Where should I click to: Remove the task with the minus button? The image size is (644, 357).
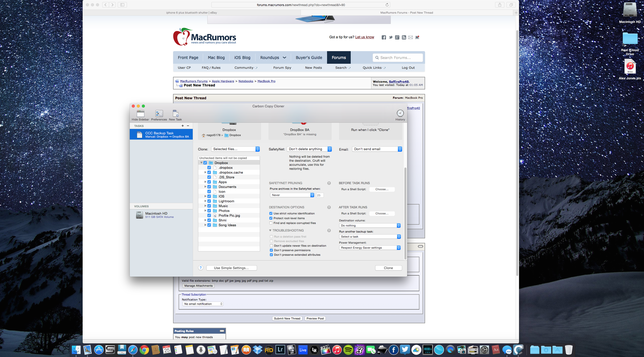[x=188, y=126]
